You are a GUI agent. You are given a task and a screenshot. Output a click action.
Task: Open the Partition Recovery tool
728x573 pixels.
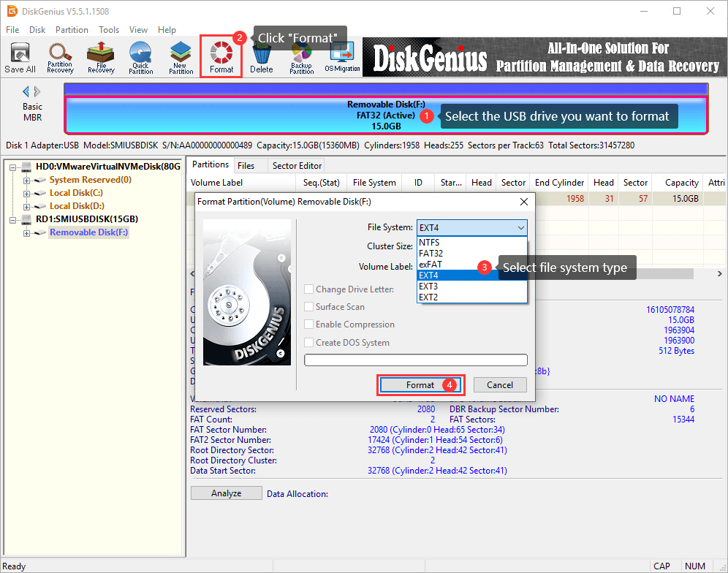tap(60, 58)
